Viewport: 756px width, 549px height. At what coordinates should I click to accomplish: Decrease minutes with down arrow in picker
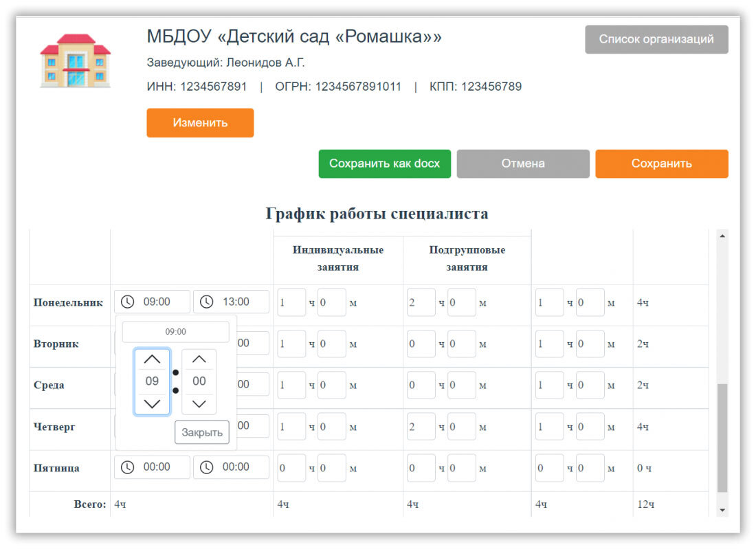tap(199, 404)
